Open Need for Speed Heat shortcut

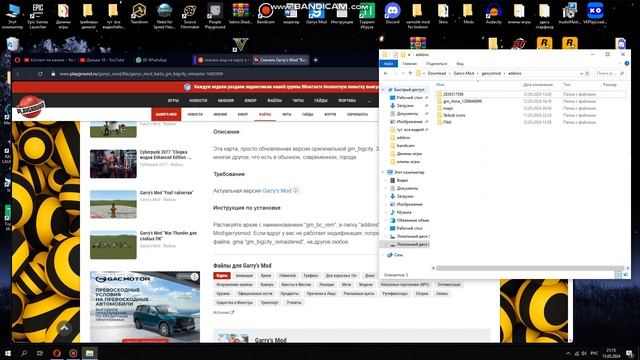coord(164,16)
